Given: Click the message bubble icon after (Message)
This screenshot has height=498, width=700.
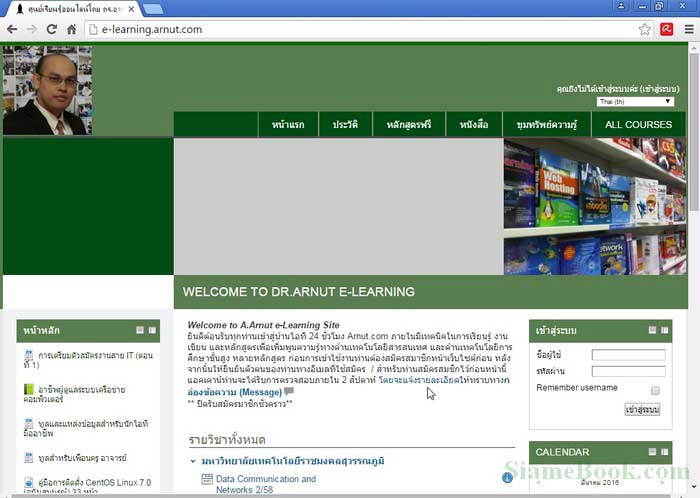Looking at the screenshot, I should (x=289, y=391).
